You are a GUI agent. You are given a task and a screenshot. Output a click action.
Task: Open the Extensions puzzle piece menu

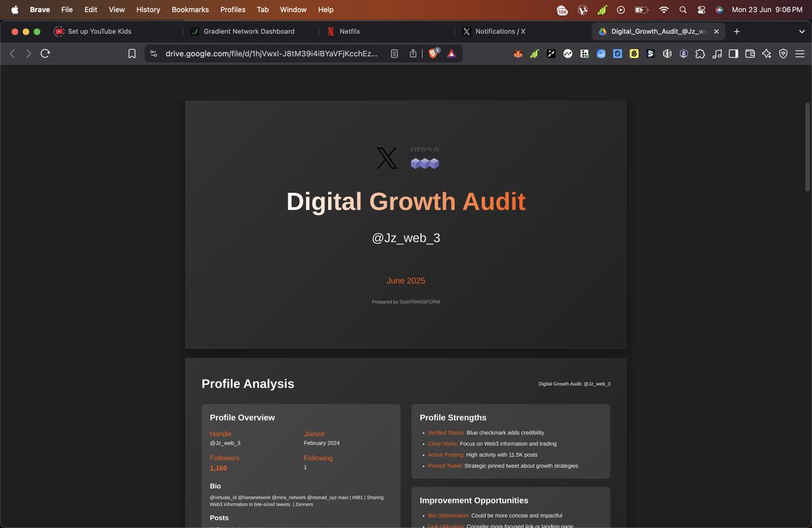coord(700,53)
